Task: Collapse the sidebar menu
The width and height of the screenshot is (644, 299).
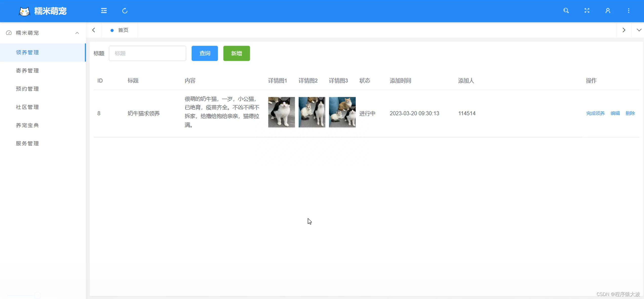Action: pos(104,11)
